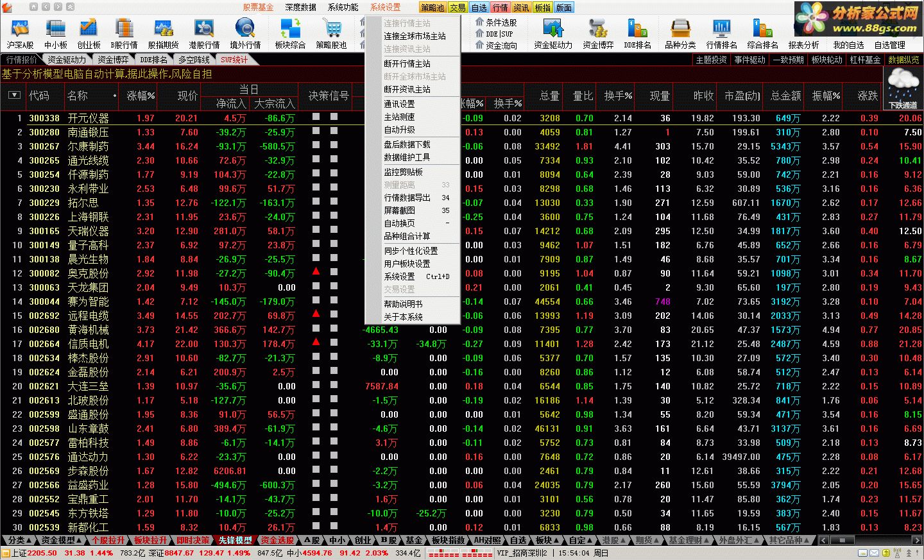Viewport: 924px width, 560px height.
Task: Toggle first signal square for 大连三垒
Action: pos(316,385)
